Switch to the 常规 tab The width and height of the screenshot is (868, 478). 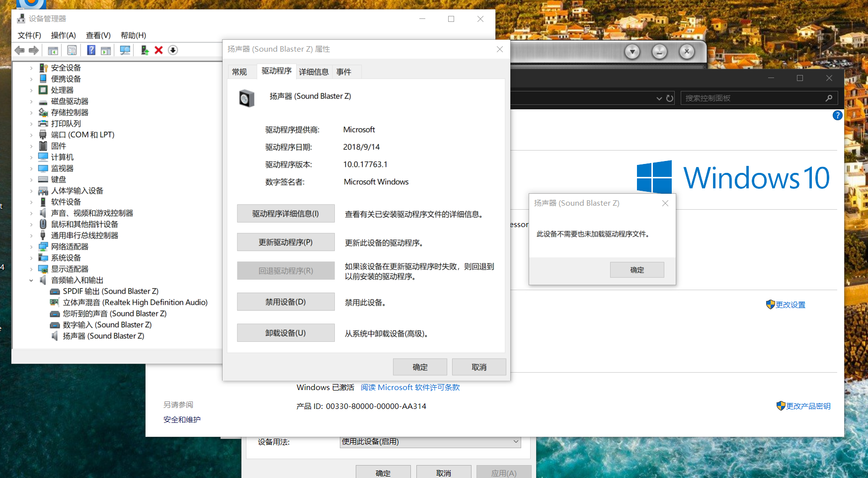pyautogui.click(x=239, y=72)
